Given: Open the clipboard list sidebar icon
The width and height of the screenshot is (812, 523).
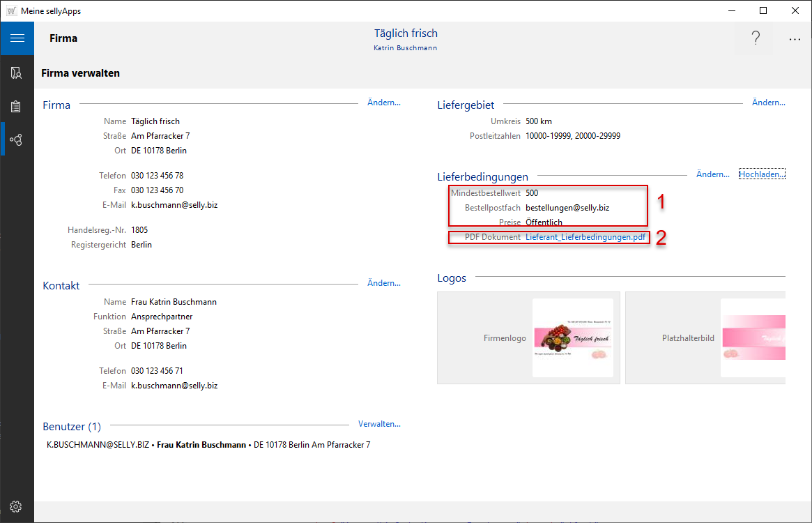Looking at the screenshot, I should point(17,107).
